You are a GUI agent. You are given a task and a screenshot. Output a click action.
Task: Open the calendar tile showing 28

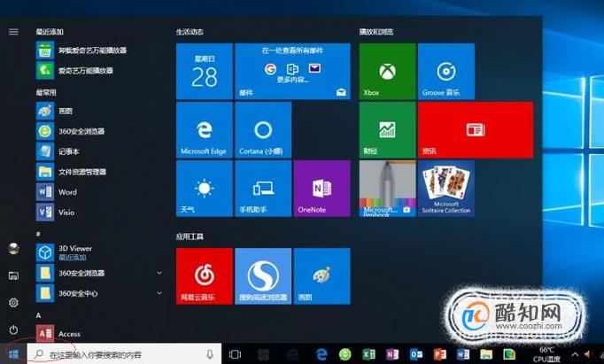[205, 71]
